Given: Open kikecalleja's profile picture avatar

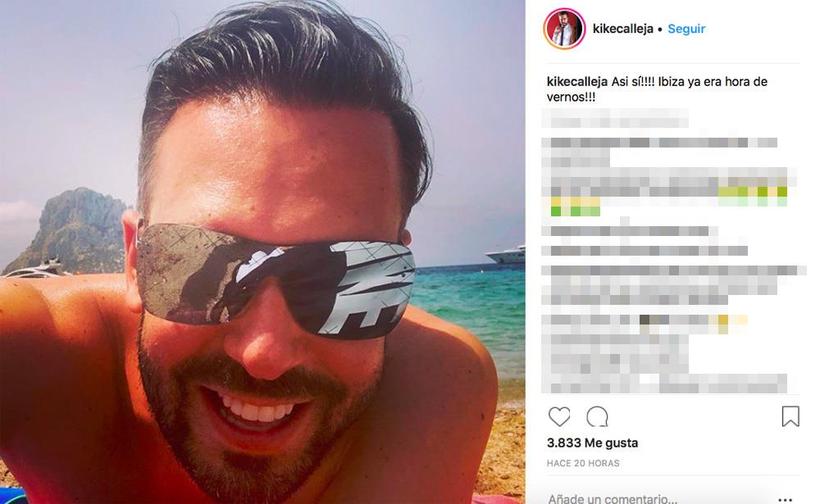Looking at the screenshot, I should (x=564, y=29).
